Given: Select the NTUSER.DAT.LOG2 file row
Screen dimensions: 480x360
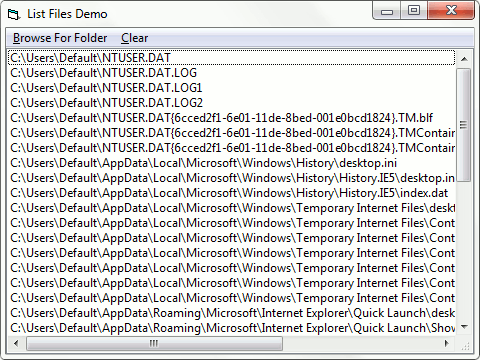Looking at the screenshot, I should (232, 103).
